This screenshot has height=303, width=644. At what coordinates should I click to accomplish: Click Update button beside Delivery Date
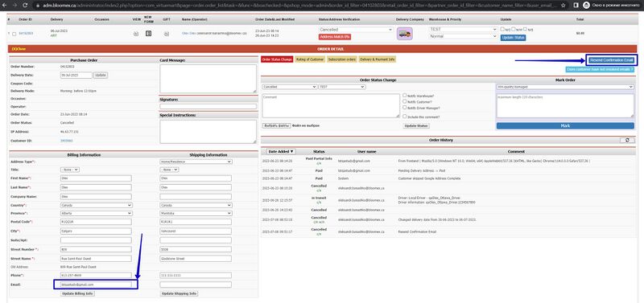(101, 76)
